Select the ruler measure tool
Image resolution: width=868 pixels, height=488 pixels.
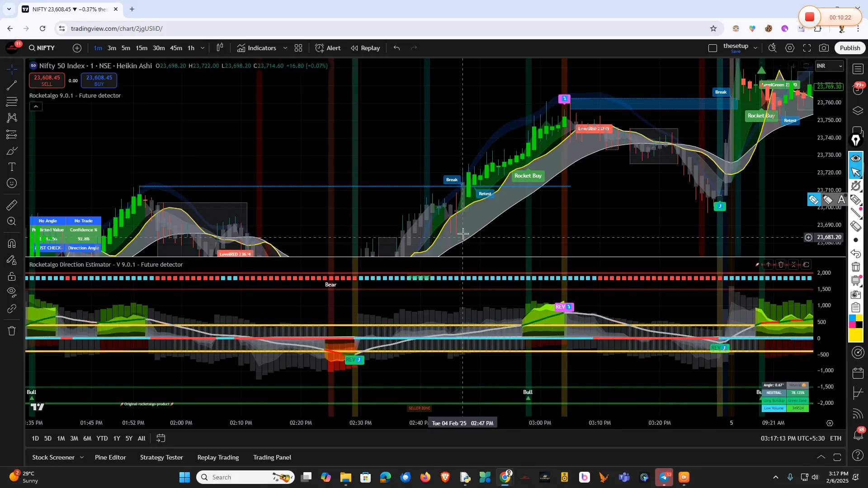pyautogui.click(x=12, y=205)
